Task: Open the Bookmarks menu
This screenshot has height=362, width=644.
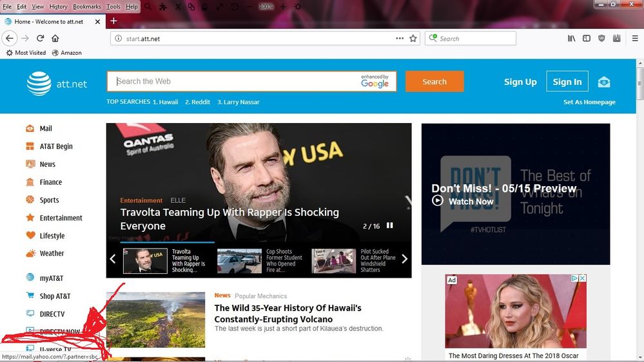Action: click(x=86, y=6)
